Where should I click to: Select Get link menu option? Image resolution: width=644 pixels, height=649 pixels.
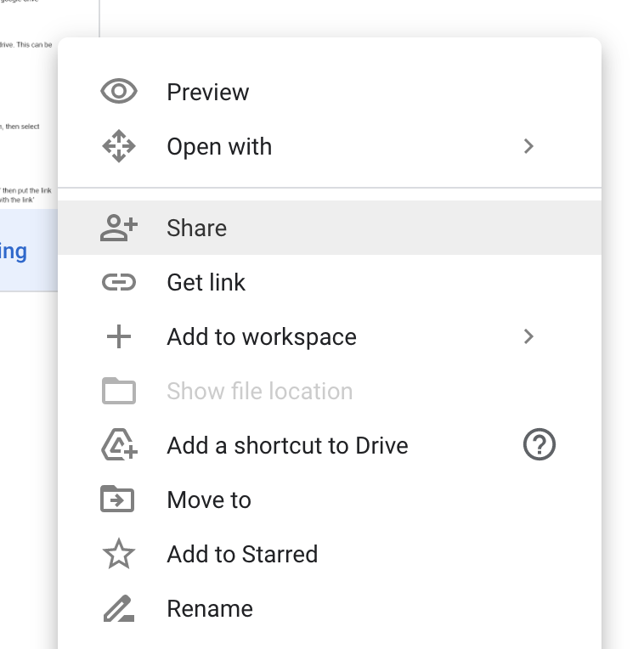[330, 282]
